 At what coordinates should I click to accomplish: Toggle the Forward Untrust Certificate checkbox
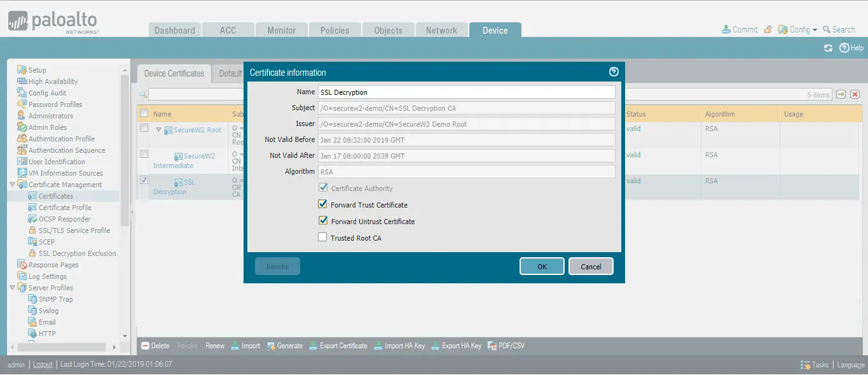323,222
